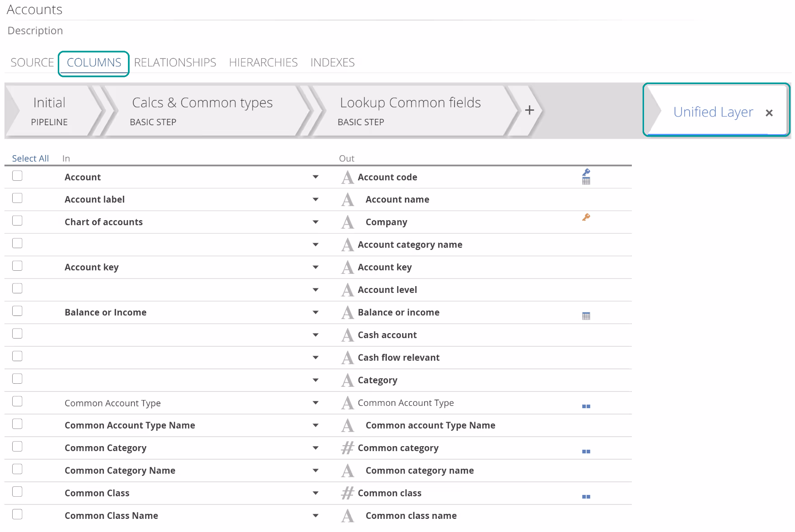The image size is (795, 532).
Task: Click the number type icon beside Common category
Action: click(348, 448)
